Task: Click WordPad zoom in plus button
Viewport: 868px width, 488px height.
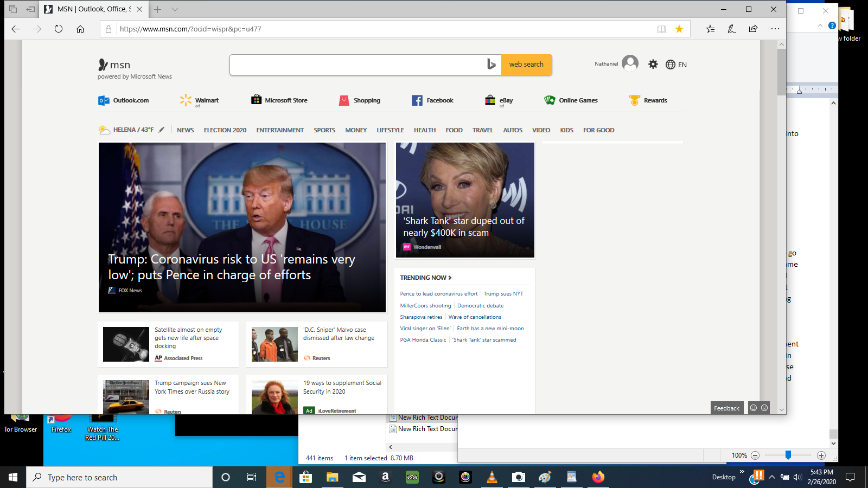Action: pyautogui.click(x=821, y=455)
